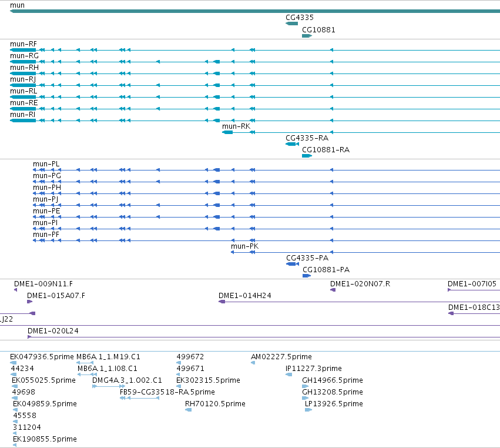
Task: Select the mun gene label
Action: tap(17, 5)
